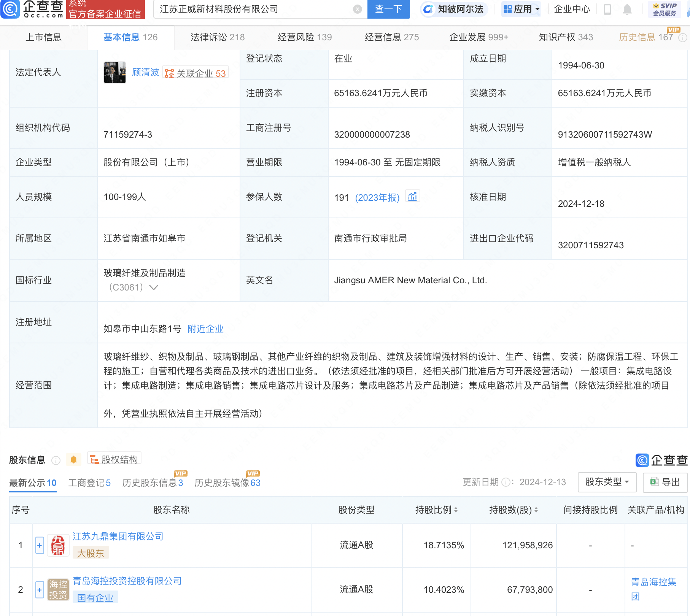This screenshot has height=616, width=690.
Task: Switch to 企业发展 999+ tab
Action: (479, 37)
